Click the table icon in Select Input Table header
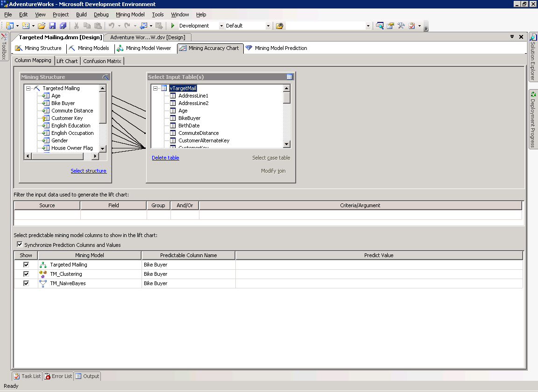 (290, 77)
